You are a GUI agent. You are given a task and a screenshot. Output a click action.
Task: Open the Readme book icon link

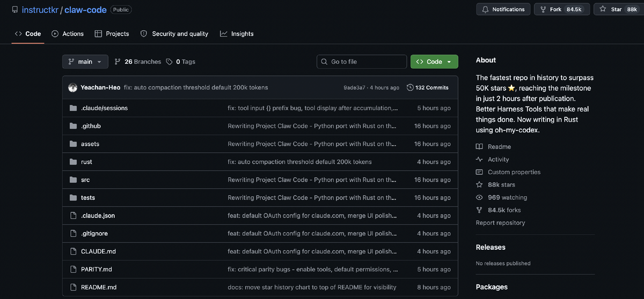click(x=479, y=147)
